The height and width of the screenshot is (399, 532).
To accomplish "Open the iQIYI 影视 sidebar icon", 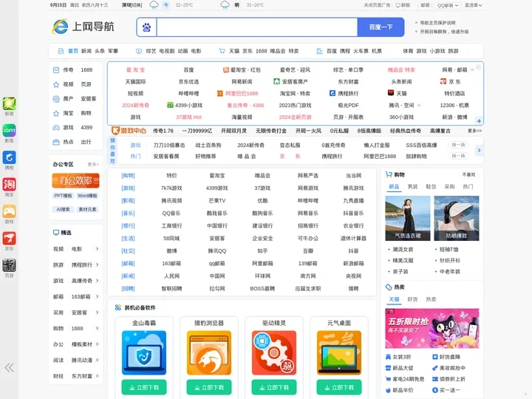I will (9, 130).
